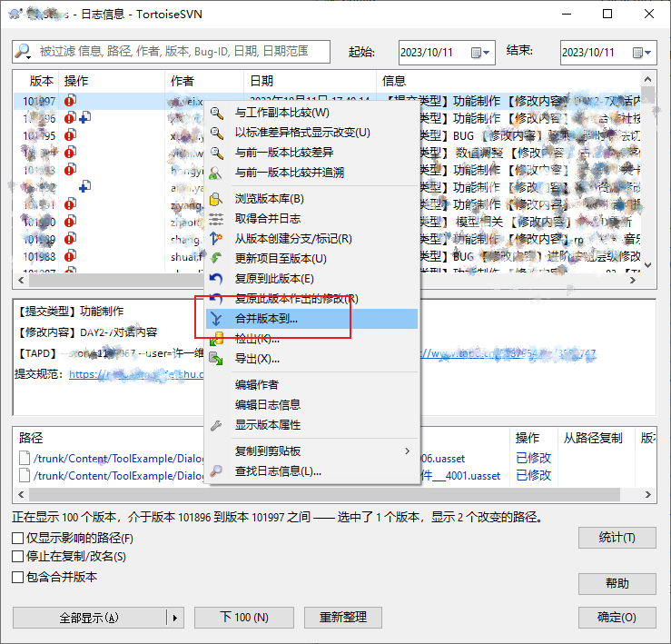Click the 取得合并日志 merge log icon
The height and width of the screenshot is (644, 671).
[216, 219]
